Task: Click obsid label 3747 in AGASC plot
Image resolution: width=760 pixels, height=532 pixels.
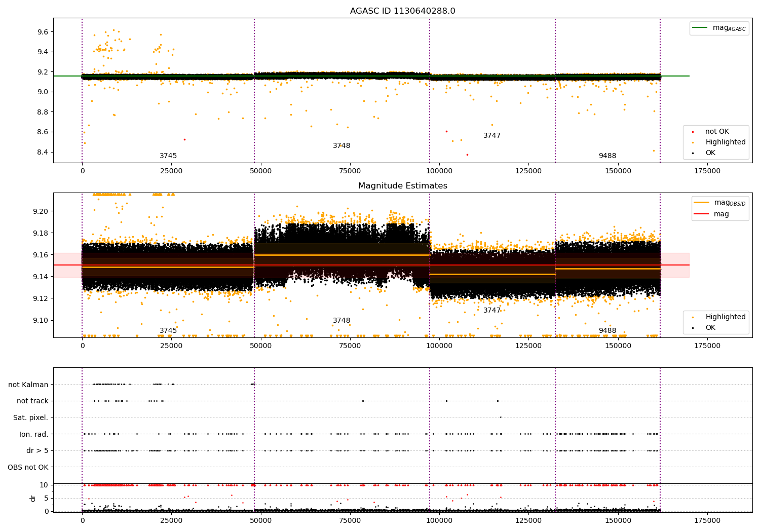Action: coord(492,136)
